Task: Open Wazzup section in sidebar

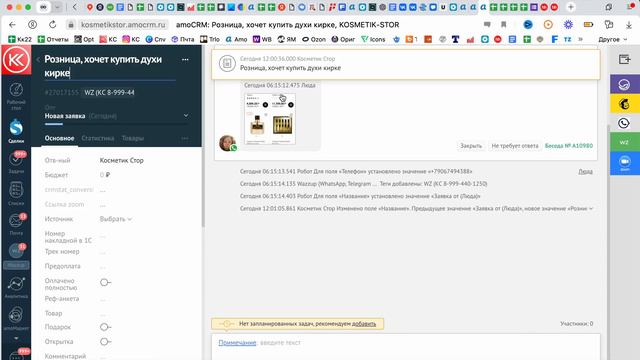Action: (16, 256)
